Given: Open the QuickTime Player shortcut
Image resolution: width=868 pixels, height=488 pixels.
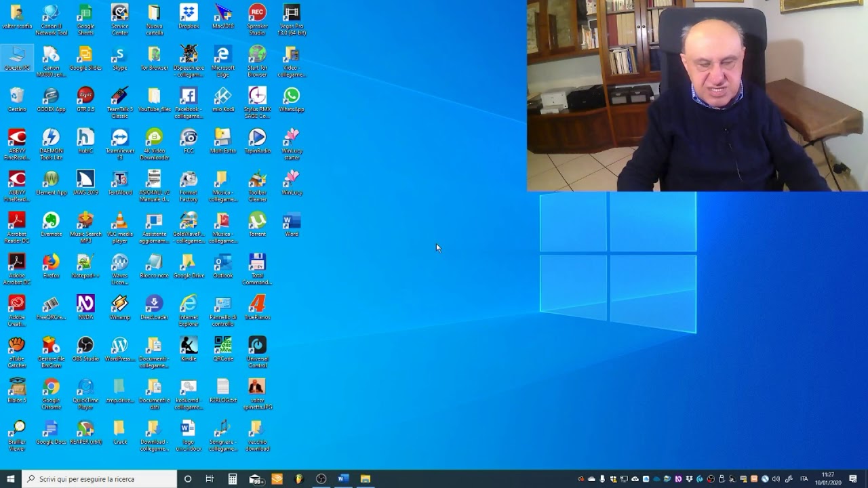Looking at the screenshot, I should pos(85,393).
